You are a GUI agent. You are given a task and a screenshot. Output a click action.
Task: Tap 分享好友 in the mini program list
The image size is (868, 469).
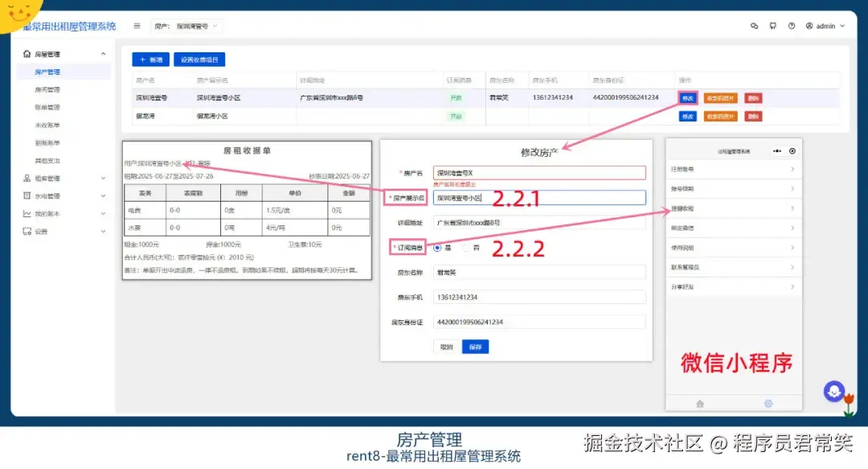pos(734,286)
